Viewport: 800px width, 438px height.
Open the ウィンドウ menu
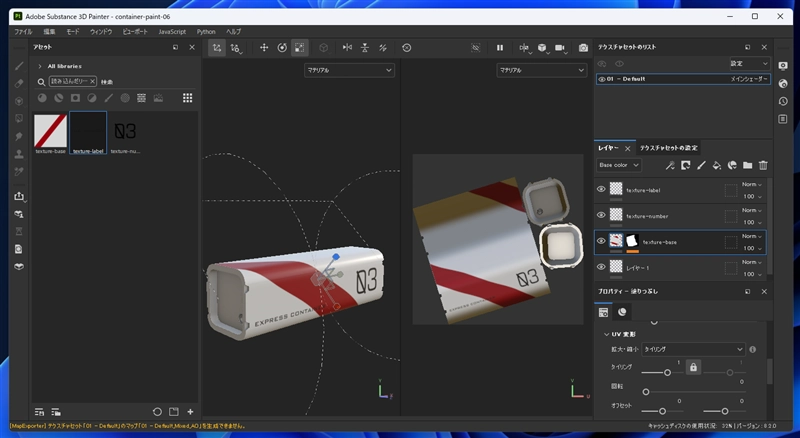[101, 32]
